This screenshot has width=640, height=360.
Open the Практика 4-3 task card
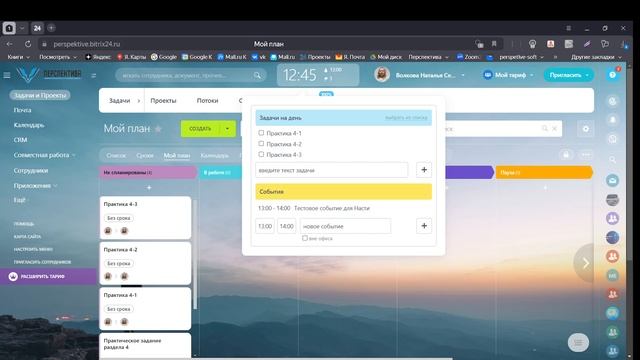coord(145,218)
